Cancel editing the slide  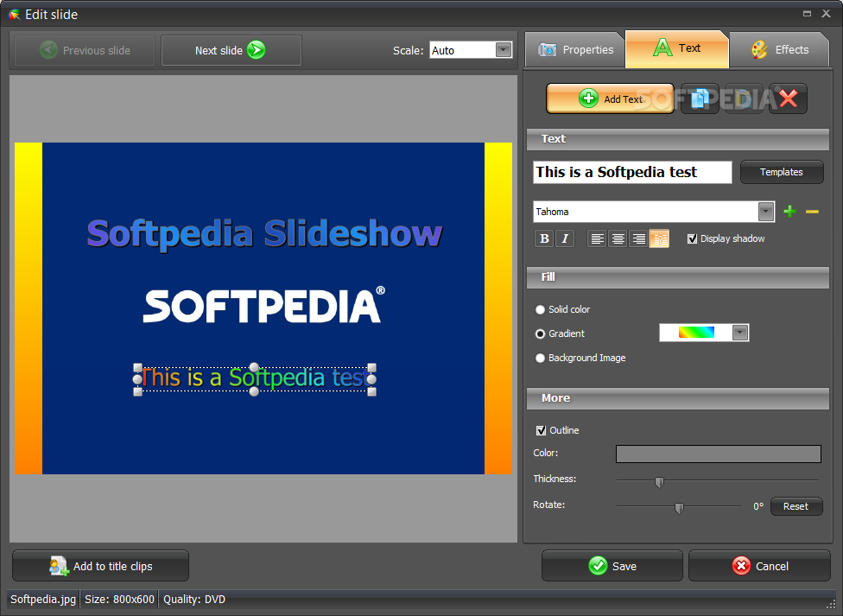(759, 565)
